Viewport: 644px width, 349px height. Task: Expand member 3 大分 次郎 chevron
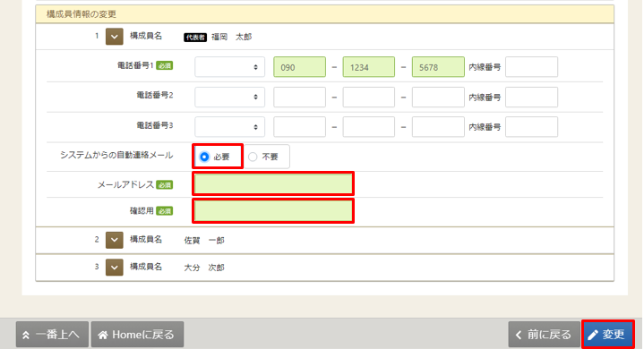click(x=114, y=268)
